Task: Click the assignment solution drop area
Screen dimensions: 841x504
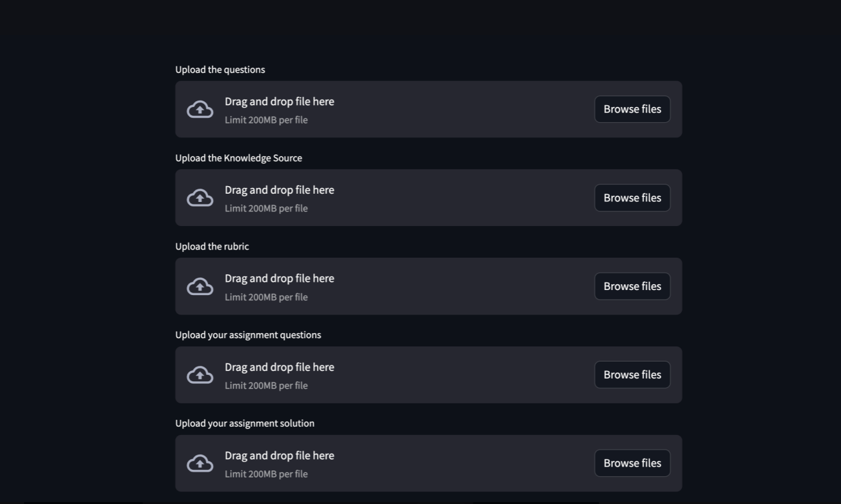Action: 428,463
